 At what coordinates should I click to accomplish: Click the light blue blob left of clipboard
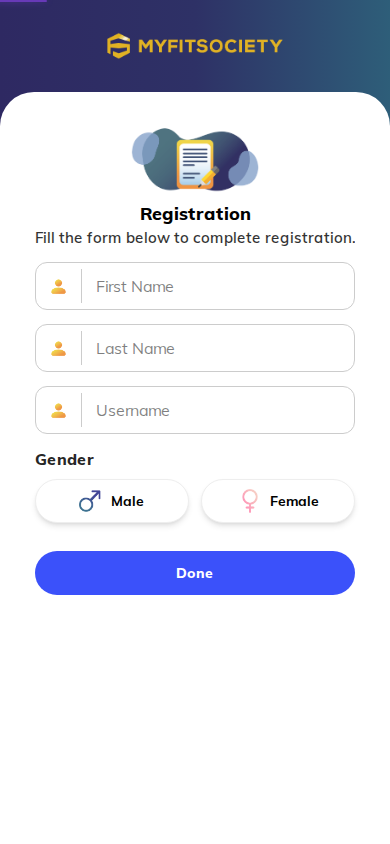point(146,148)
